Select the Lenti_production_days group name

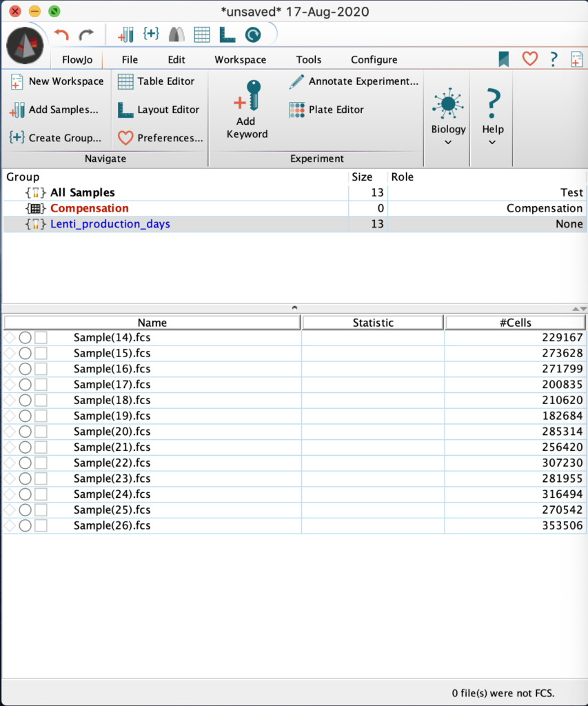(x=110, y=224)
